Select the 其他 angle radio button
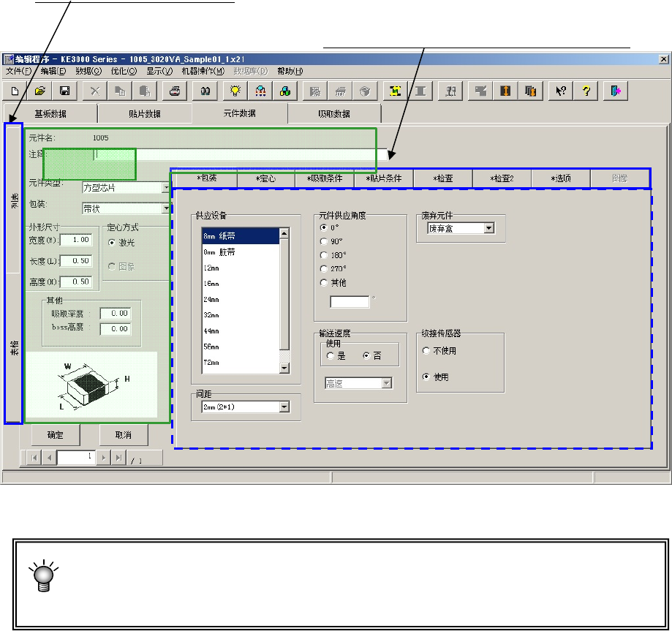 324,282
